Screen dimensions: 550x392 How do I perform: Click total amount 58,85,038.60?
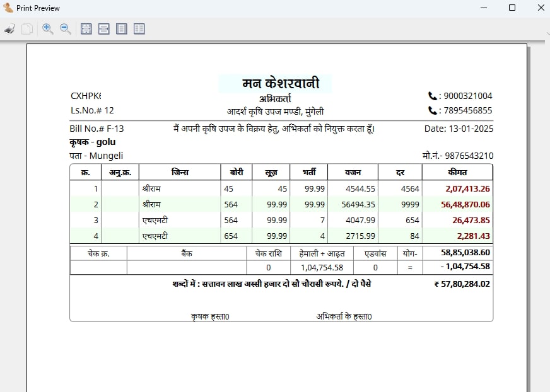[x=465, y=253]
